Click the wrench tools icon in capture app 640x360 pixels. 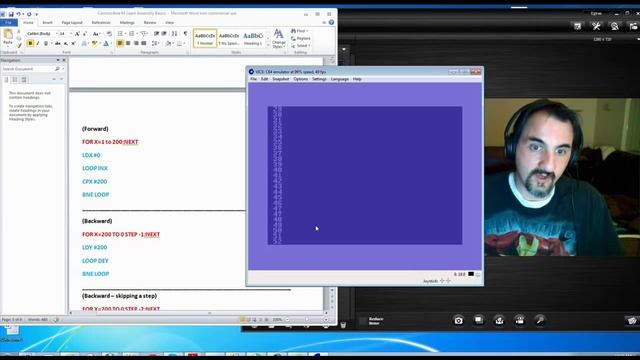[596, 26]
